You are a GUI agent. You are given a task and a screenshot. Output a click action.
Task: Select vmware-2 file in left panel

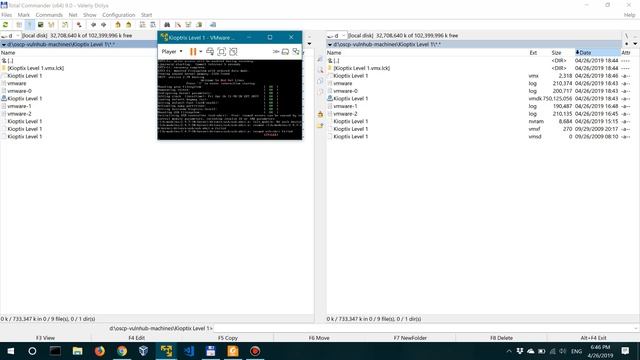pos(19,114)
